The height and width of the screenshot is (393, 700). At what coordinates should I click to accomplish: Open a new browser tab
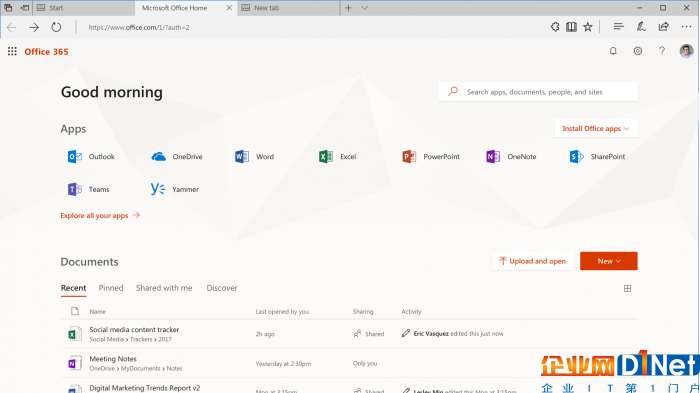pos(348,8)
